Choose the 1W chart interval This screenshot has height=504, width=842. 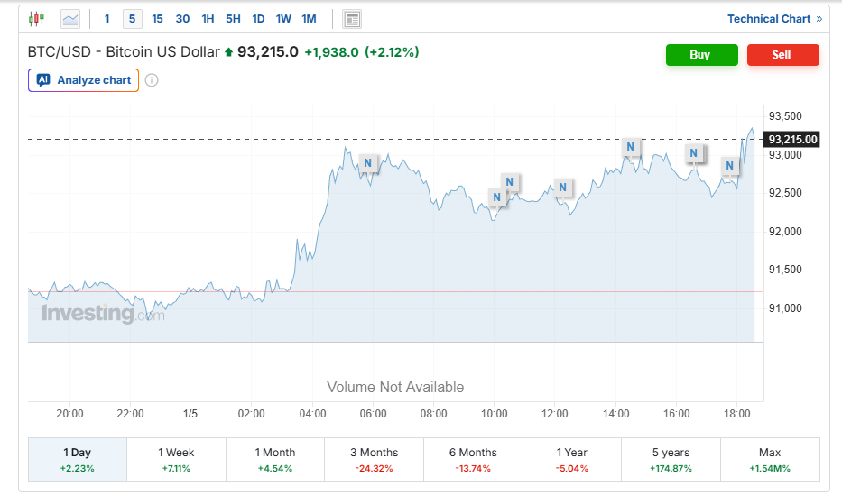click(x=283, y=19)
